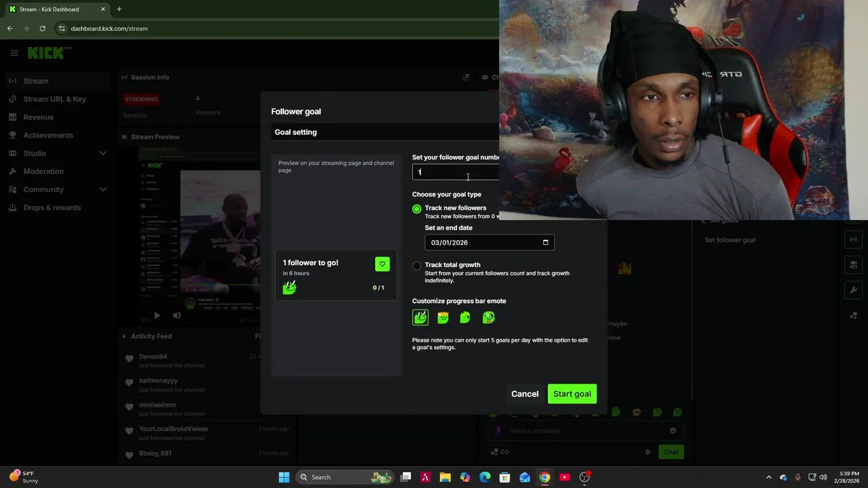Go to the Revenue section
The image size is (868, 488).
click(x=38, y=117)
